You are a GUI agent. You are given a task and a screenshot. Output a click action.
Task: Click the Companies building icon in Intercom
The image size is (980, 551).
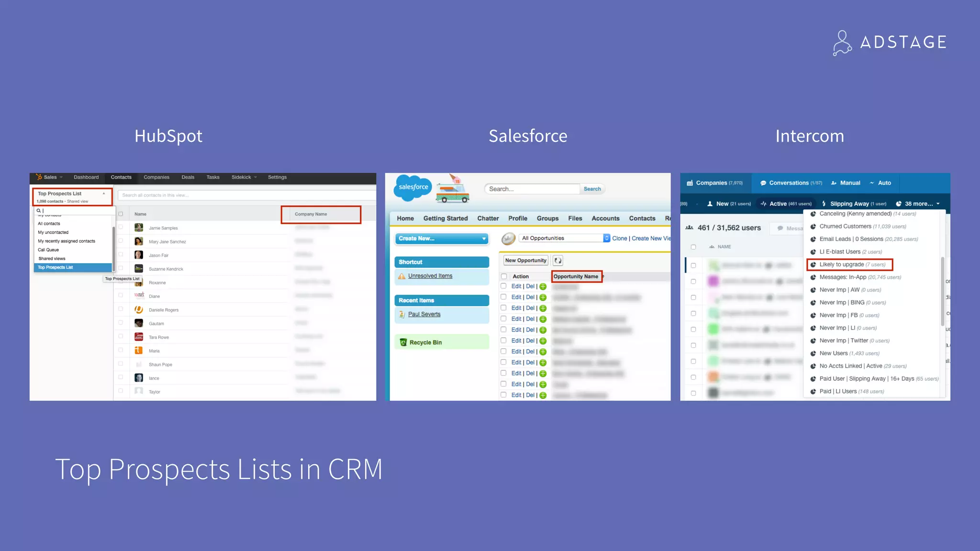click(690, 183)
